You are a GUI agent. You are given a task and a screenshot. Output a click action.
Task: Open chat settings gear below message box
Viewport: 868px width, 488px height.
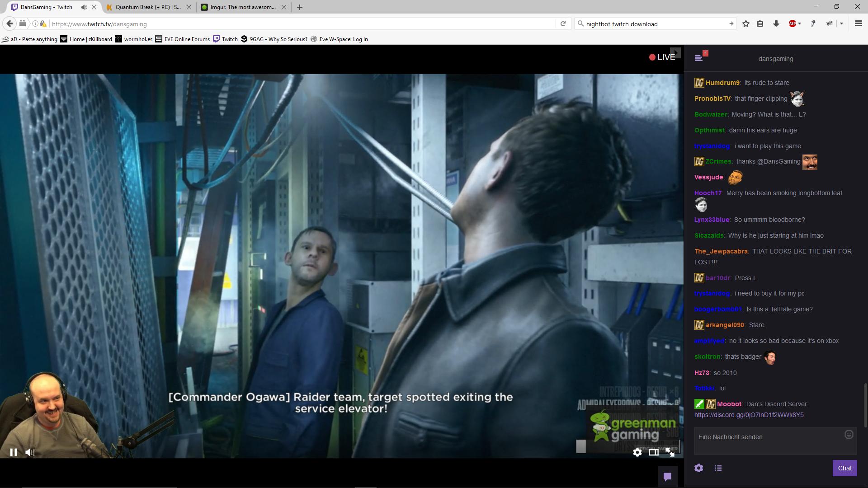699,468
